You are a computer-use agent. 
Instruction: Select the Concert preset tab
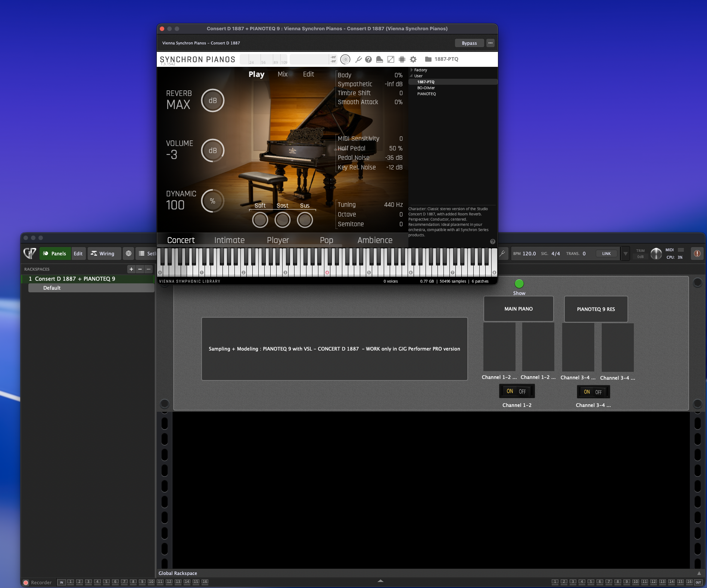(x=181, y=240)
